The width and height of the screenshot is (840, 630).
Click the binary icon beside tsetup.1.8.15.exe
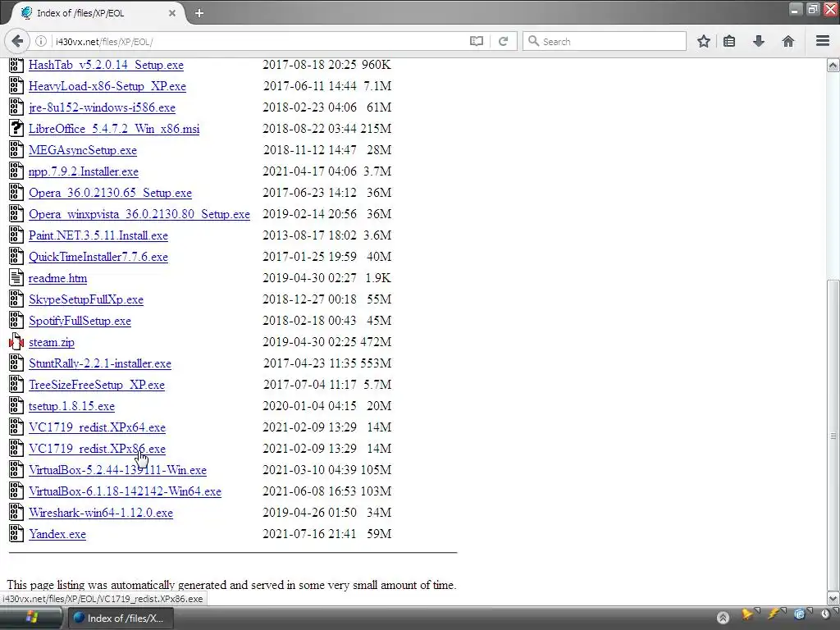click(x=16, y=405)
